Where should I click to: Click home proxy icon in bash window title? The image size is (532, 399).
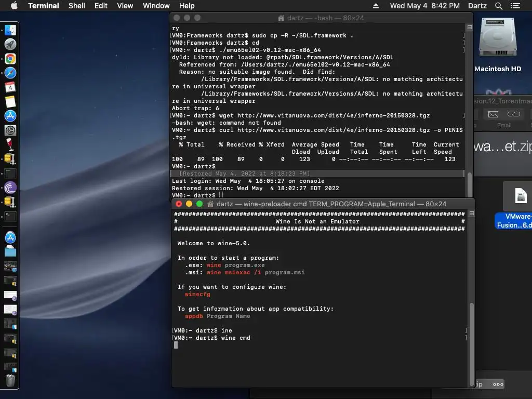[281, 18]
